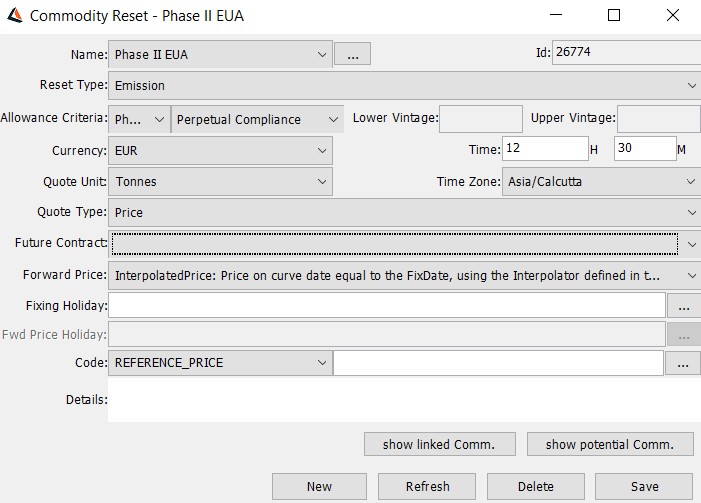
Task: Open Fixing Holiday ellipsis selector
Action: 684,306
